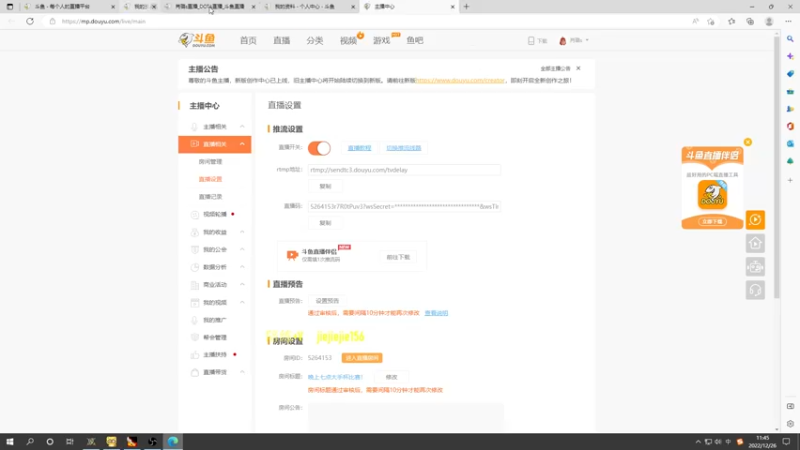
Task: Click the rtmp address input field
Action: coord(404,170)
